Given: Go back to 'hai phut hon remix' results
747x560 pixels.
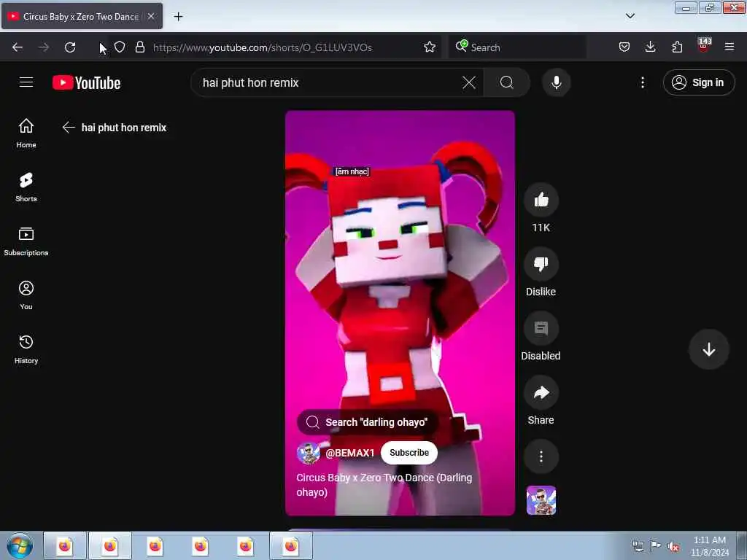Looking at the screenshot, I should (x=69, y=127).
